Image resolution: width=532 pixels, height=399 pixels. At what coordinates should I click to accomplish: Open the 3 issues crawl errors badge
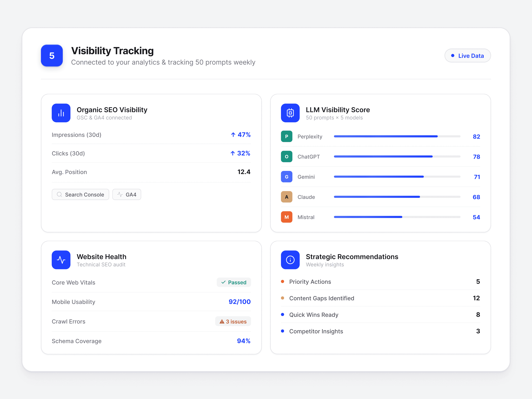click(233, 322)
